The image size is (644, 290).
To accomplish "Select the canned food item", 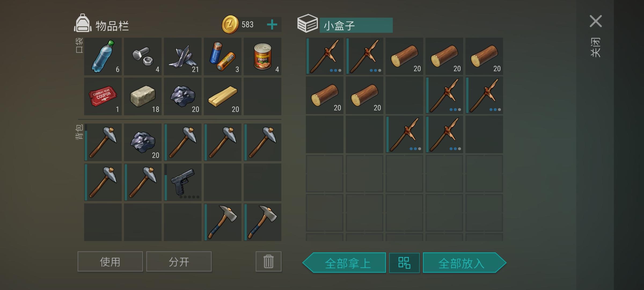I will [x=262, y=56].
